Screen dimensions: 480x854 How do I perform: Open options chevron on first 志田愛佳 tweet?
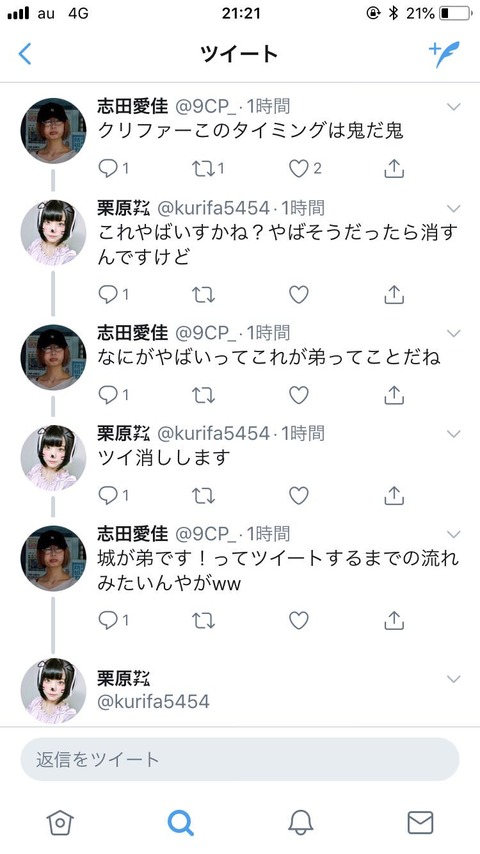(454, 107)
